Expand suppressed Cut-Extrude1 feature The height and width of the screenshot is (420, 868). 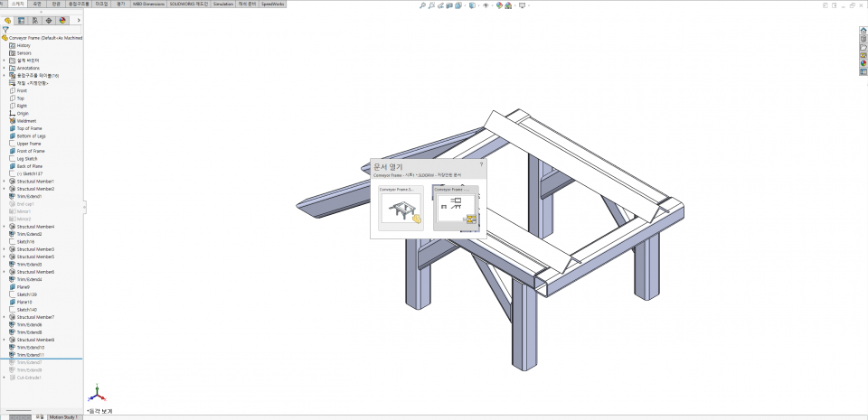point(5,378)
